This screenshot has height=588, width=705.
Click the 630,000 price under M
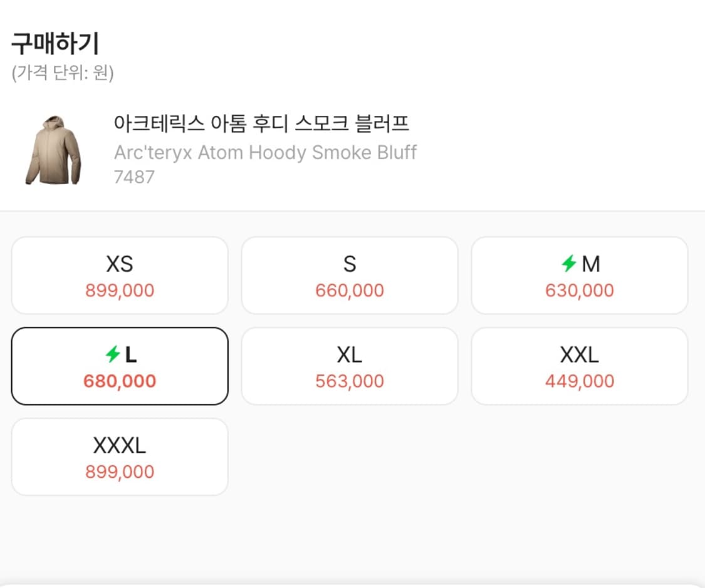point(579,290)
